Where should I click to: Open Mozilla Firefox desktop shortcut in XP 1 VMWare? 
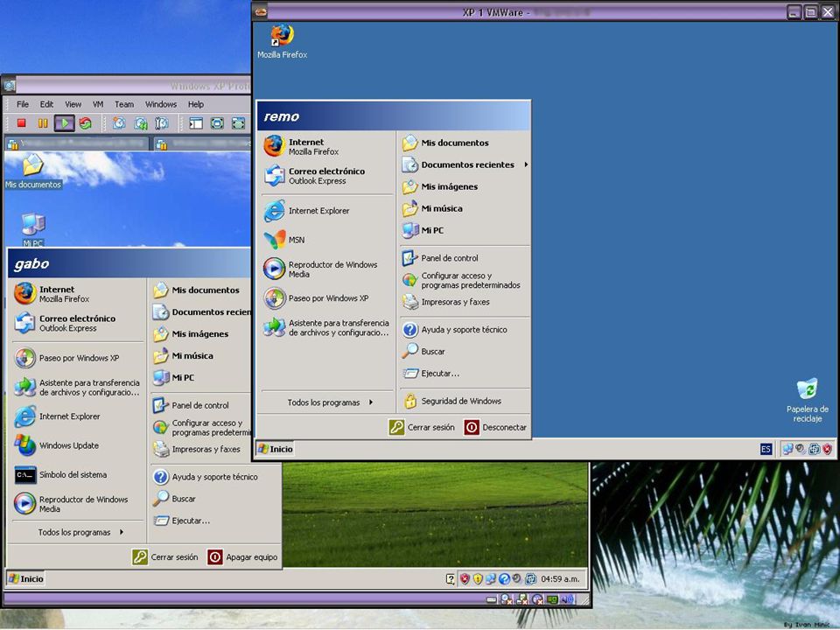pyautogui.click(x=282, y=42)
